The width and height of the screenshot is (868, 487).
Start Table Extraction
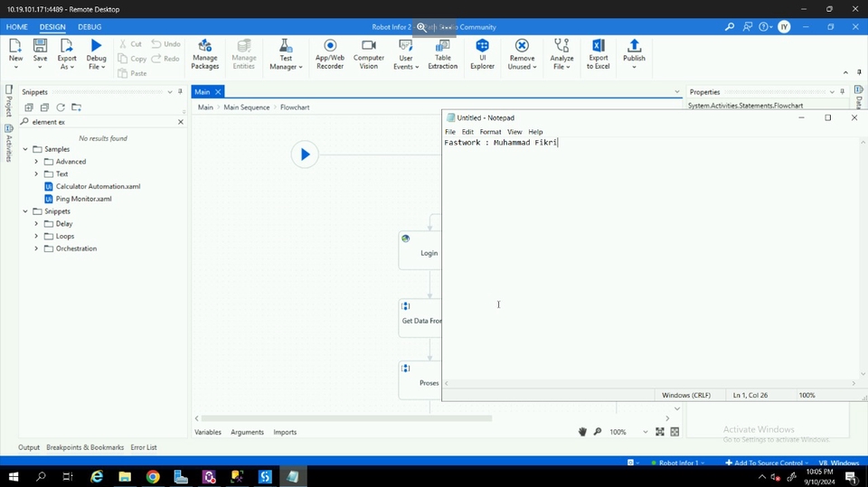click(443, 53)
